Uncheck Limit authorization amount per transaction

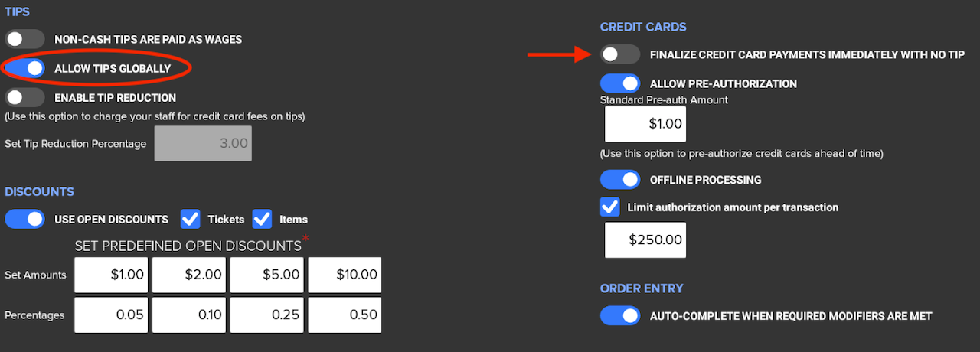[610, 207]
